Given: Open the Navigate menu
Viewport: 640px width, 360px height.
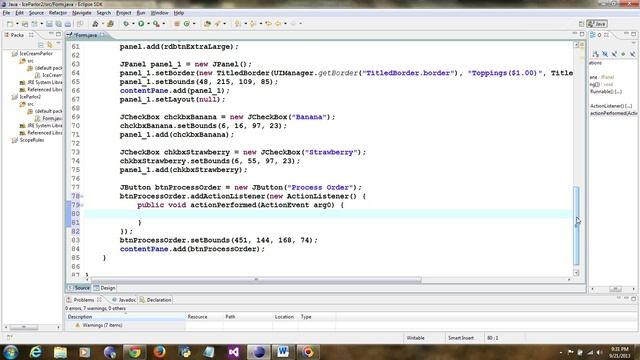Looking at the screenshot, I should coord(82,13).
